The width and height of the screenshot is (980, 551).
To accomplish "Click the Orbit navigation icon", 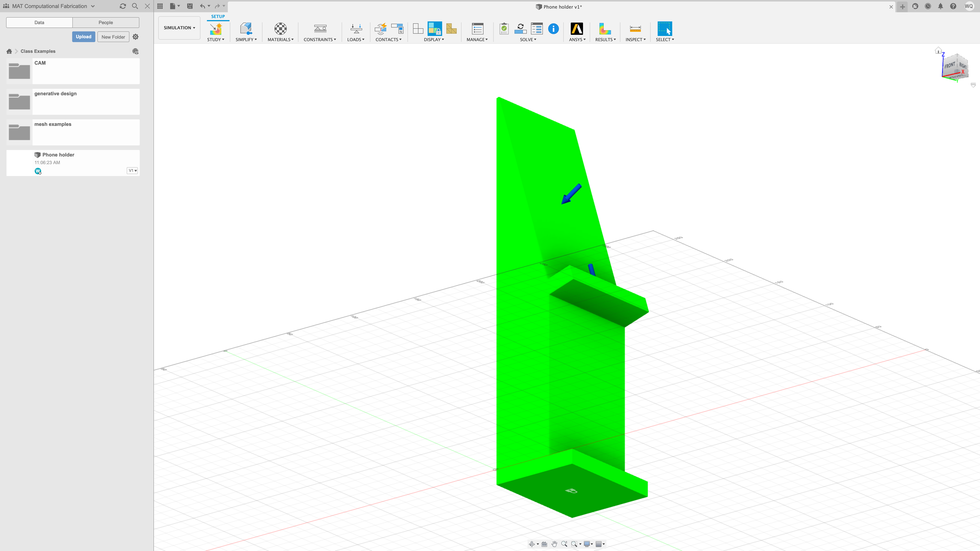I will tap(532, 544).
